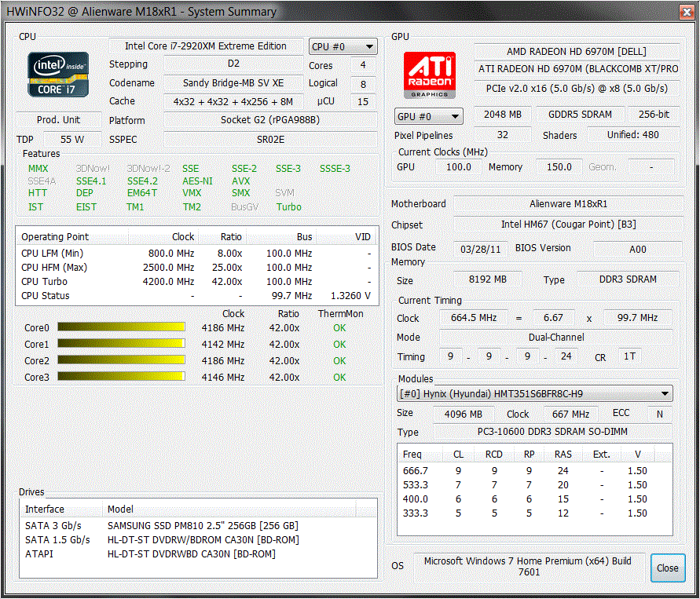Click the 55 W TDP field
Screen dimensions: 700x599
pos(72,140)
